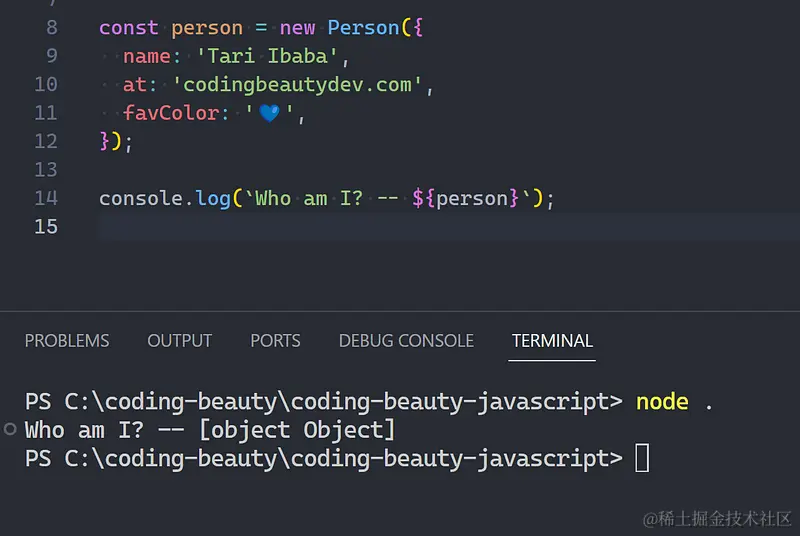Click the '[object Object]' terminal output
Image resolution: width=800 pixels, height=536 pixels.
click(x=296, y=430)
